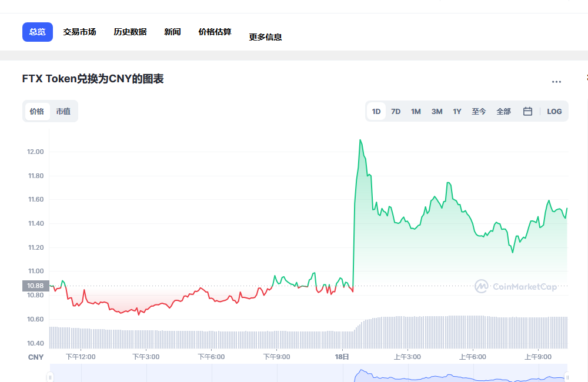Open the calendar date range picker
588x382 pixels.
[x=527, y=111]
